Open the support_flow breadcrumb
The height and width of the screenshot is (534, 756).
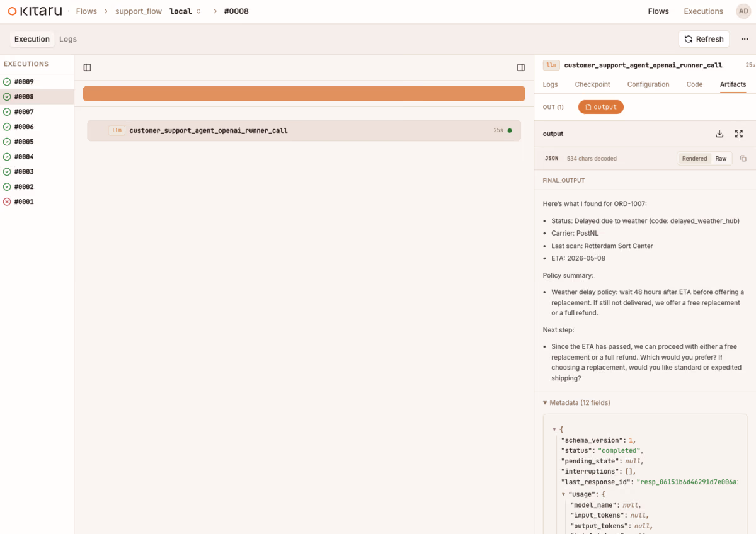tap(139, 11)
